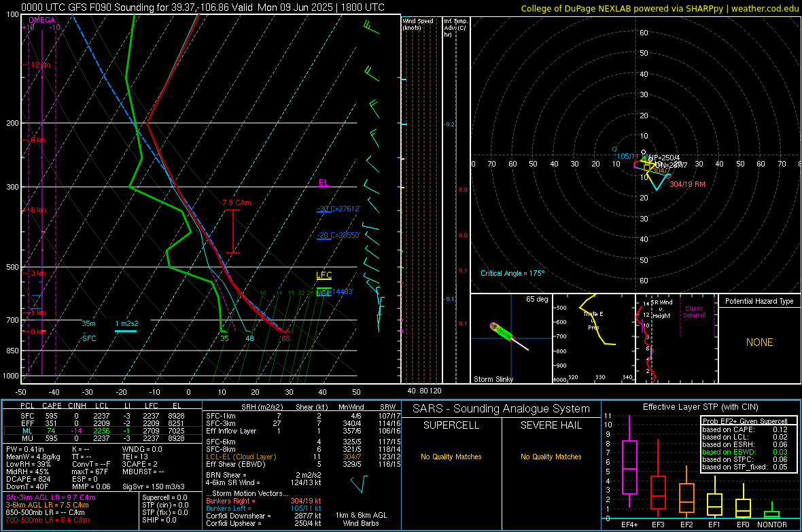Select the 12 km height marker
Screen dimensions: 802x532
40,65
